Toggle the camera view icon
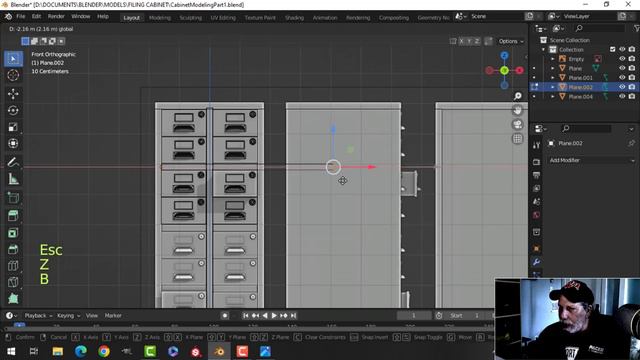 pos(518,124)
